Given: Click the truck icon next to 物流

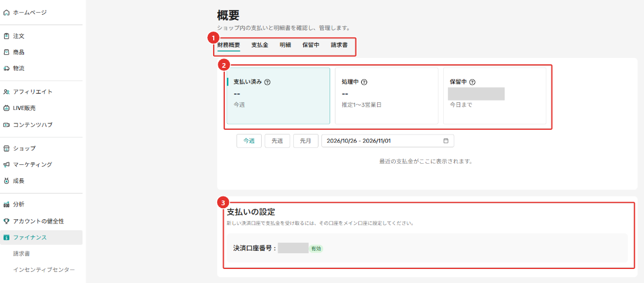Looking at the screenshot, I should (x=6, y=68).
